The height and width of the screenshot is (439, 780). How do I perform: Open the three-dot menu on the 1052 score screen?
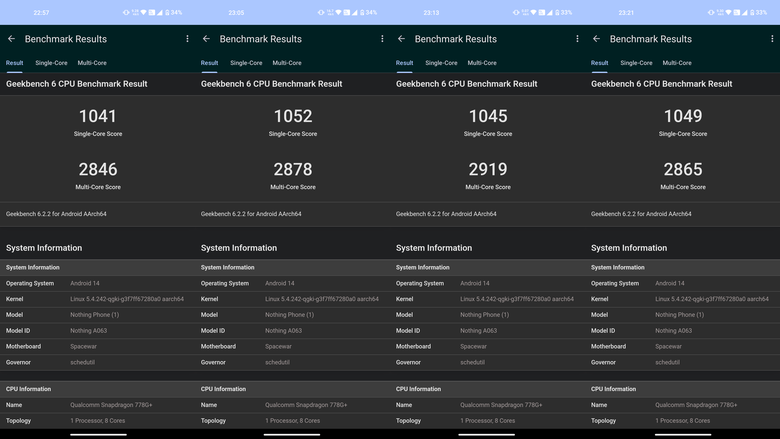pyautogui.click(x=382, y=39)
